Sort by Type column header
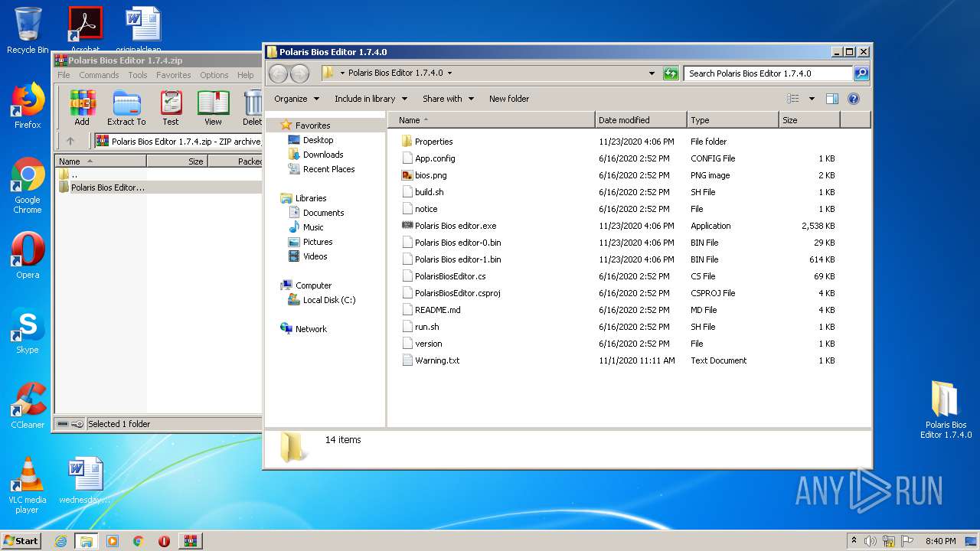The height and width of the screenshot is (551, 980). click(733, 120)
